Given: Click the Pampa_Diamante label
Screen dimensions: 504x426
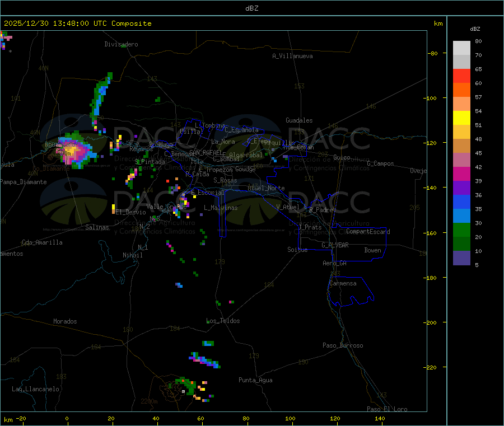Looking at the screenshot, I should (23, 182).
